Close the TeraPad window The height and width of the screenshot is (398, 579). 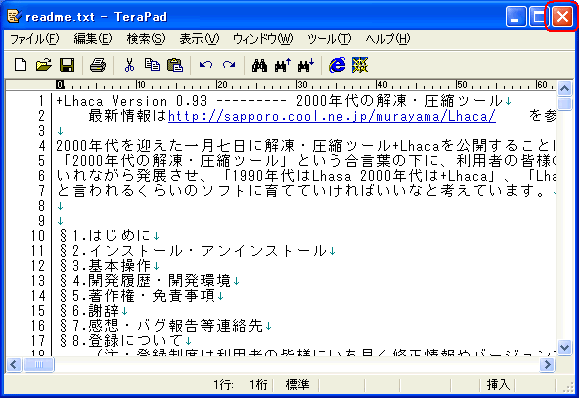562,17
